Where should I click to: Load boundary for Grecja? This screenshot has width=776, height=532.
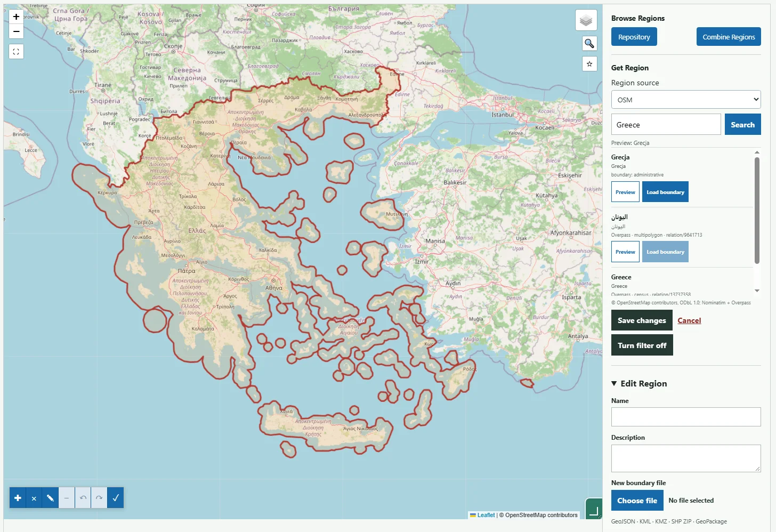[665, 192]
